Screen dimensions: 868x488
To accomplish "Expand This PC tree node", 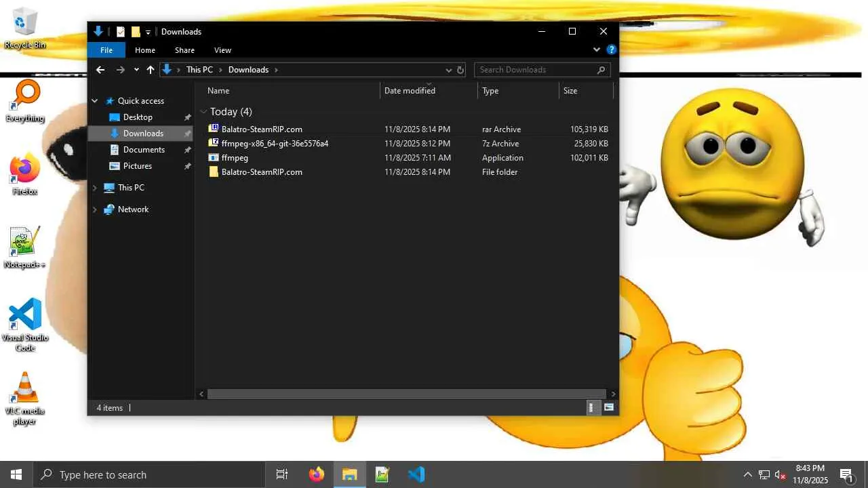I will [95, 188].
